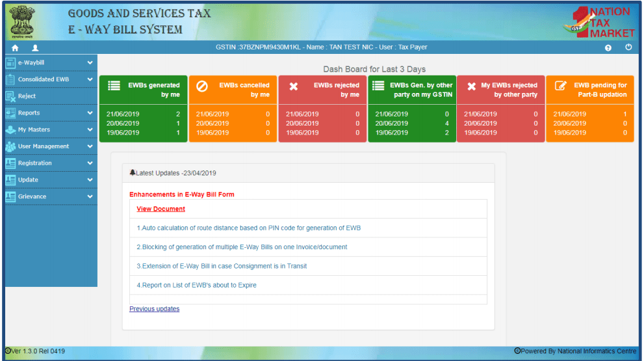Click the X icon on My EWBs rejected card
This screenshot has height=361, width=644.
point(472,87)
